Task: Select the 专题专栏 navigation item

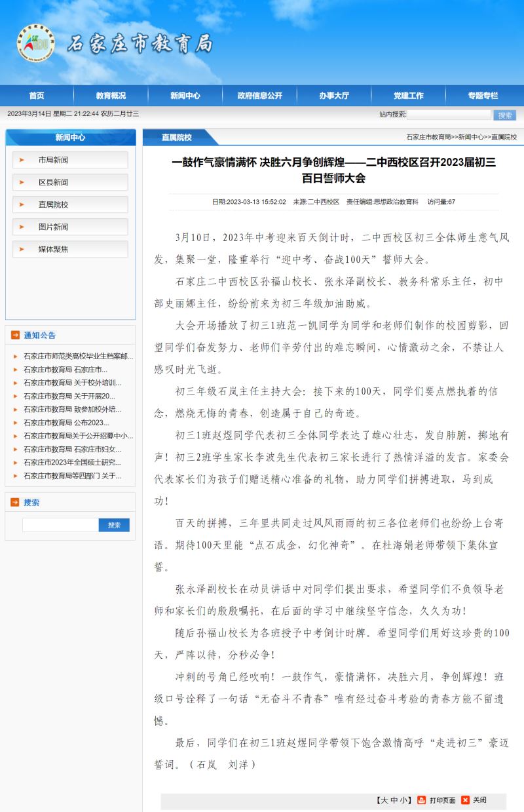Action: (483, 96)
